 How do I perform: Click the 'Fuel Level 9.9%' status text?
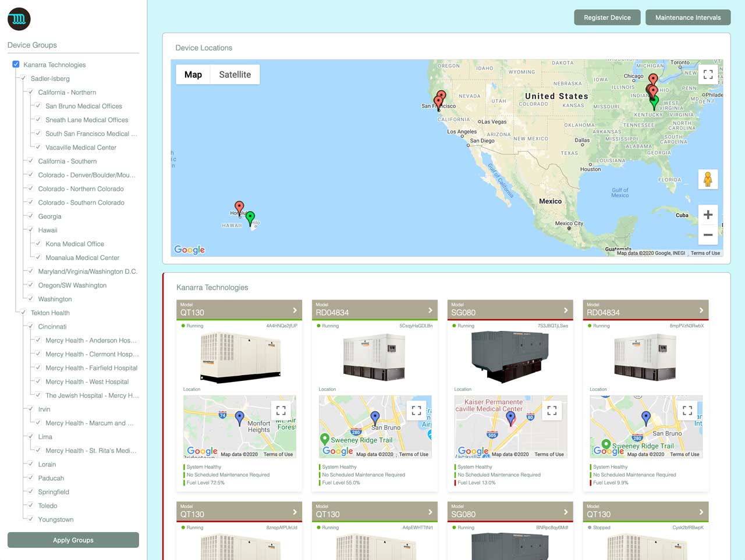point(611,483)
